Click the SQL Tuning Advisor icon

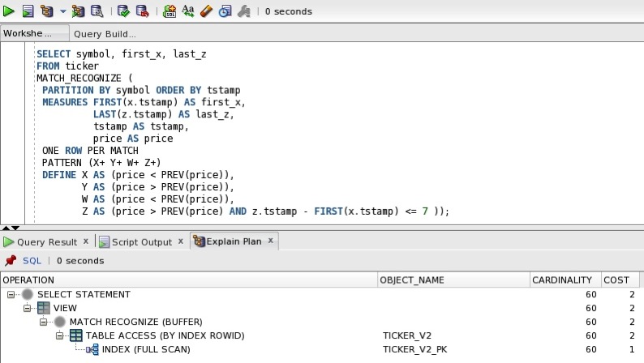97,11
